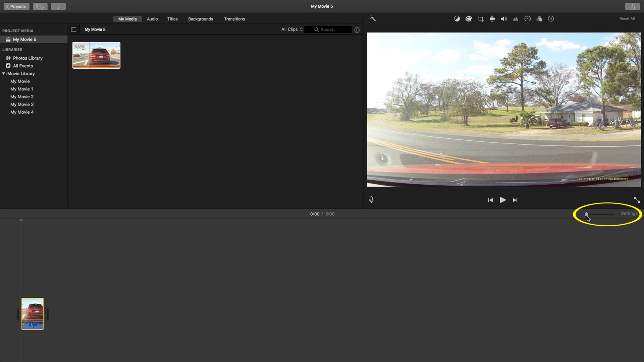
Task: Switch to the Audio tab
Action: tap(152, 19)
